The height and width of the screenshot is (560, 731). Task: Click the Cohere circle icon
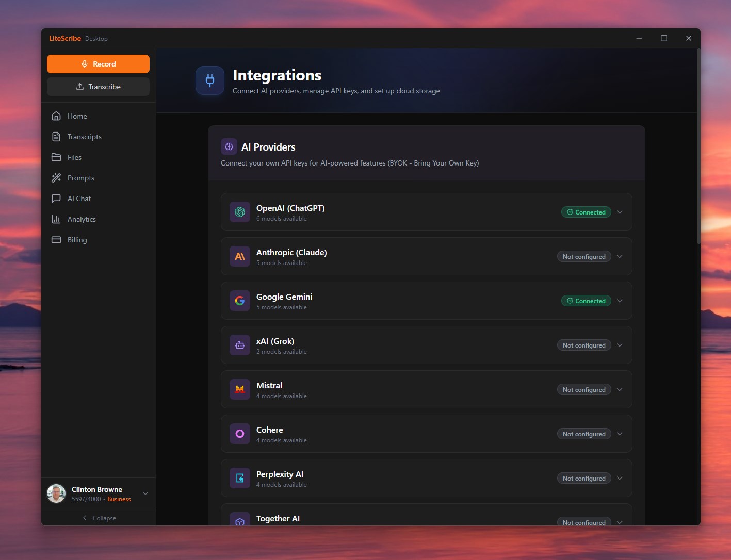pyautogui.click(x=240, y=434)
